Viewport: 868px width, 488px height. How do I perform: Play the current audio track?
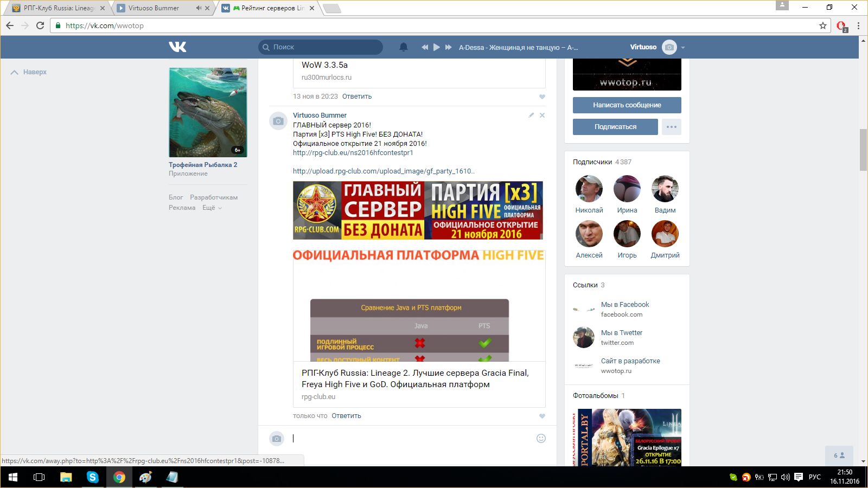437,47
